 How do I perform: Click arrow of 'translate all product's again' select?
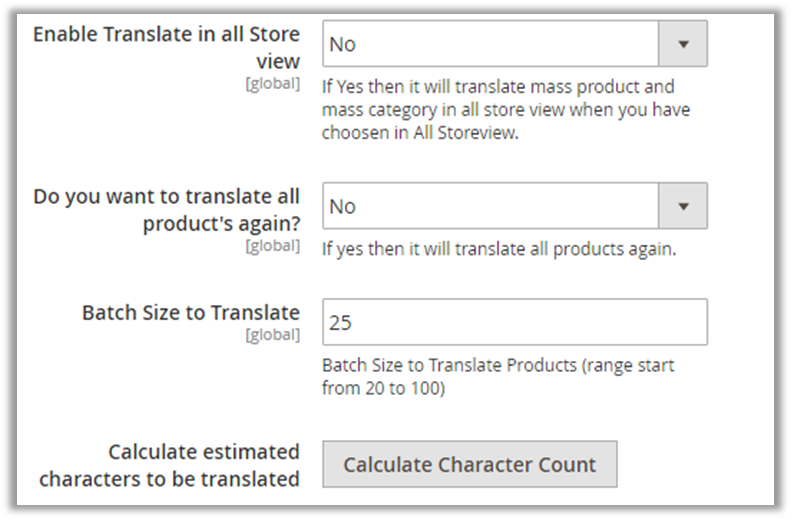(x=683, y=206)
